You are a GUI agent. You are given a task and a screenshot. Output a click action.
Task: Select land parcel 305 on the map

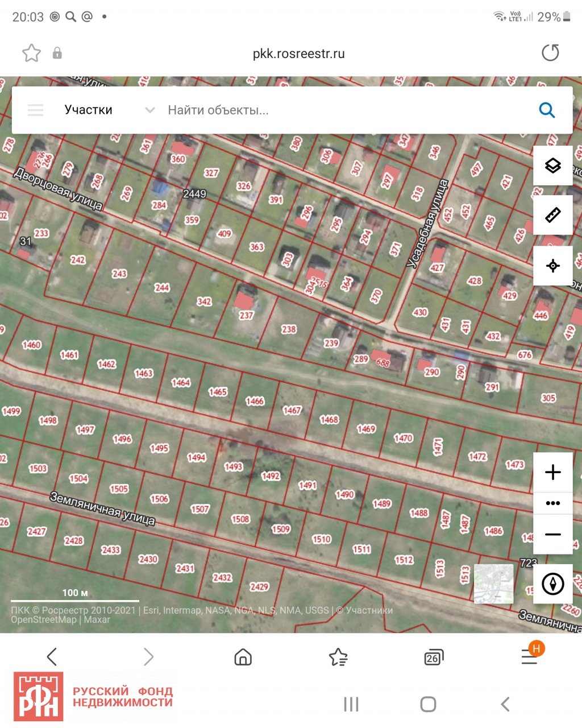click(x=548, y=398)
